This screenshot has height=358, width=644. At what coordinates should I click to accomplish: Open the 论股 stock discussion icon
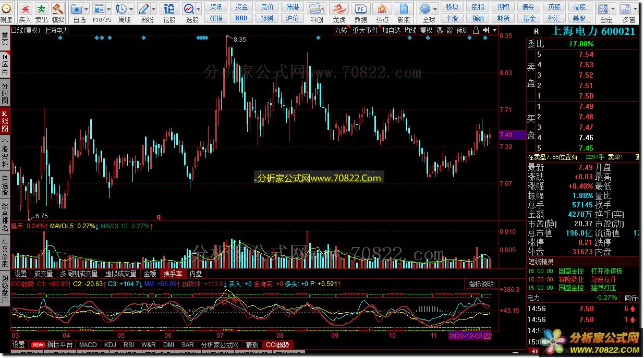click(x=169, y=9)
